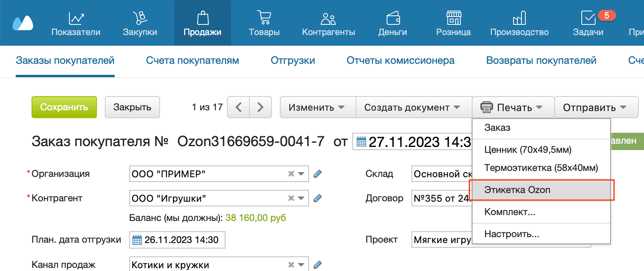
Task: Go to previous order arrow
Action: 238,107
